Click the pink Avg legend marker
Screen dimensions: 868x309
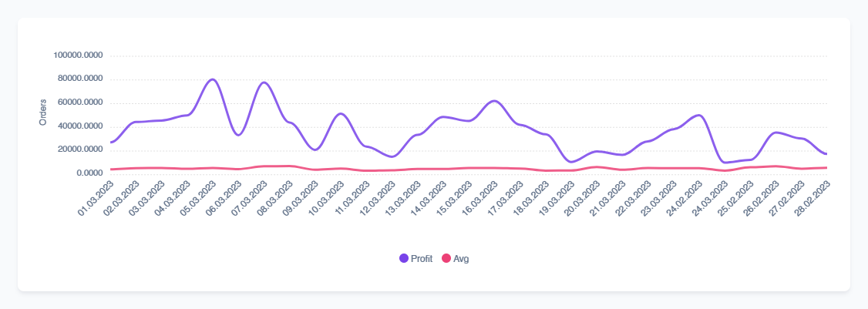[446, 259]
